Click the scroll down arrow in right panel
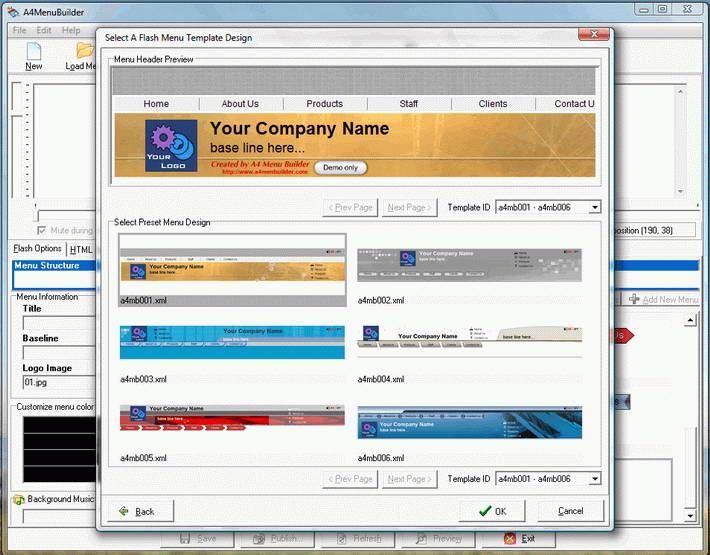Screen dimensions: 710x555 pos(690,515)
